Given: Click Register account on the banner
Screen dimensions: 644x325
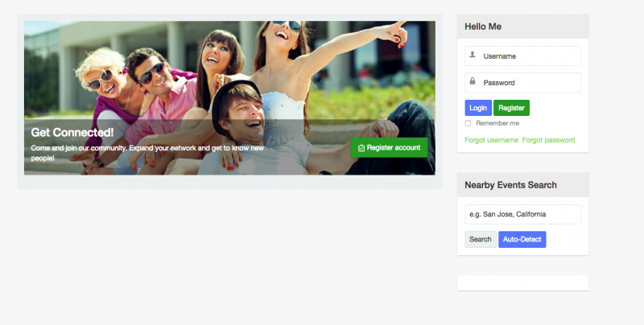Looking at the screenshot, I should point(389,148).
